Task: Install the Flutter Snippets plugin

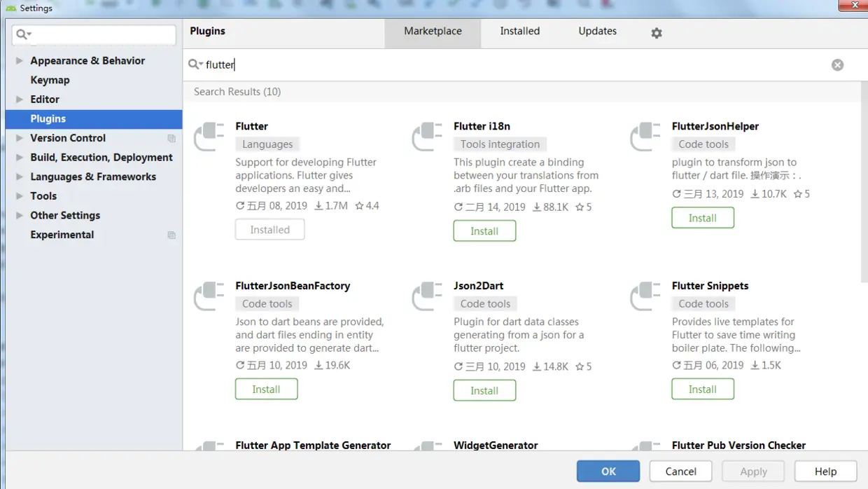Action: (x=703, y=389)
